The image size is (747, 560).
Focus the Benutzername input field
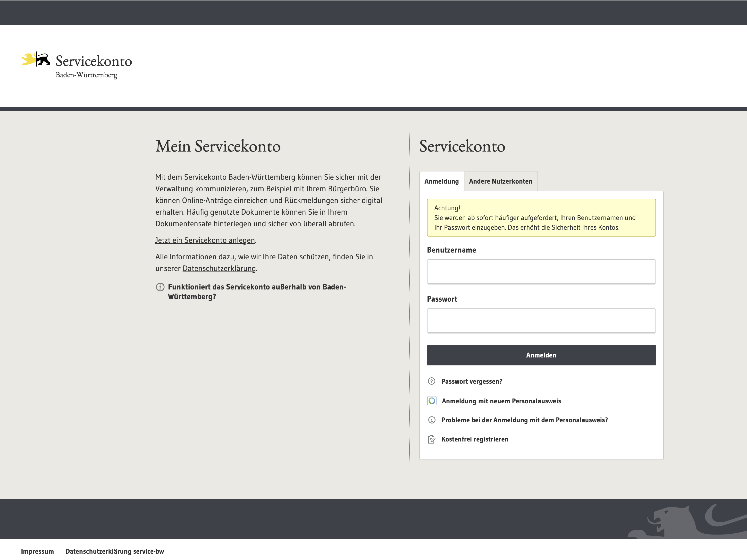click(x=541, y=272)
